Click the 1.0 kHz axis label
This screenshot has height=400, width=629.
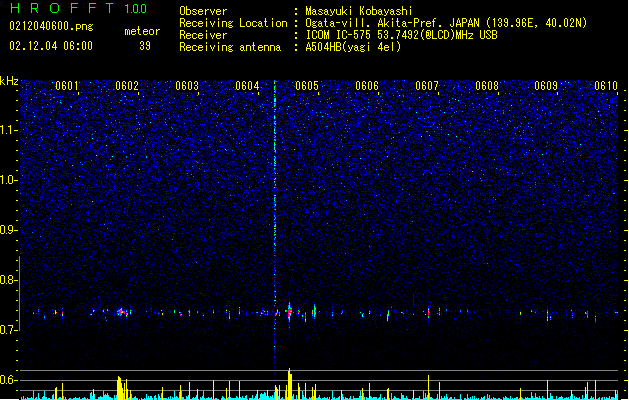[8, 180]
